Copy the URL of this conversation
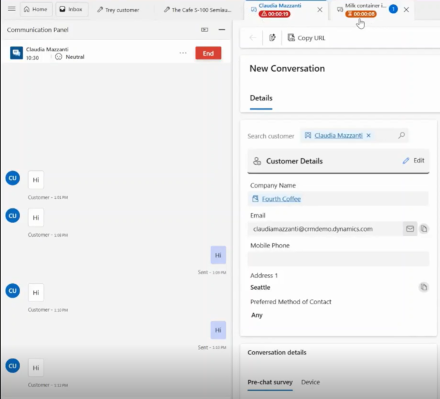This screenshot has width=440, height=399. click(x=306, y=38)
